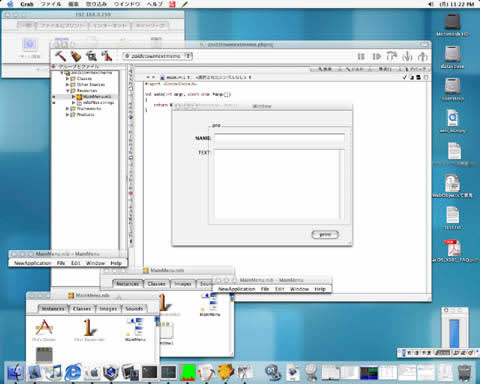Switch to Classes tab in rear MainMenu.nib window
Viewport: 480px width, 384px height.
pos(157,284)
